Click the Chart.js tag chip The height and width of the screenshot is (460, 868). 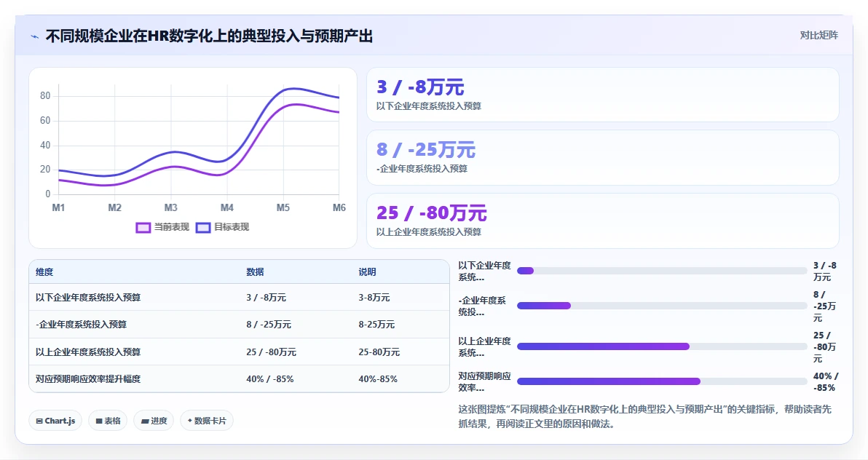pos(55,421)
